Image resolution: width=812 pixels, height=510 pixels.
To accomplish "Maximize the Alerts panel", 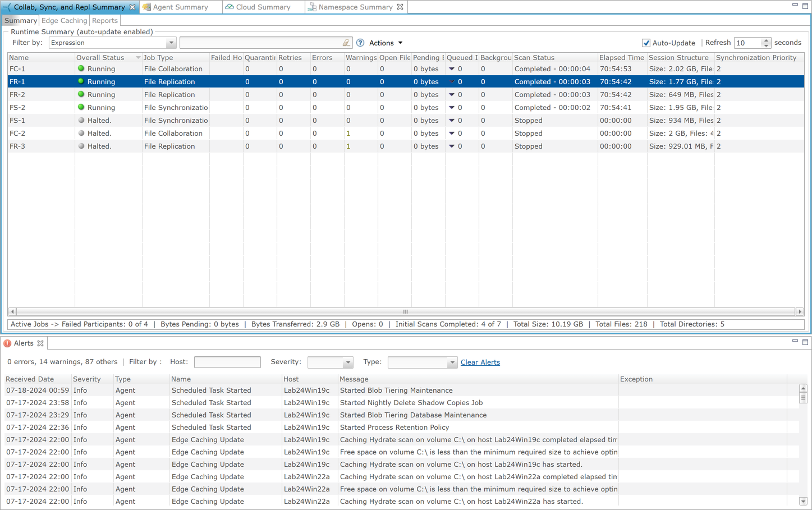I will [805, 342].
